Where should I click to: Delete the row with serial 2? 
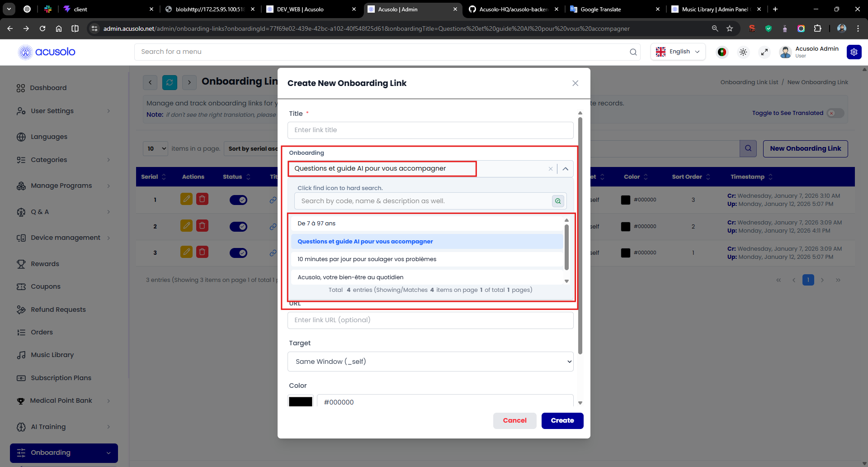(202, 226)
